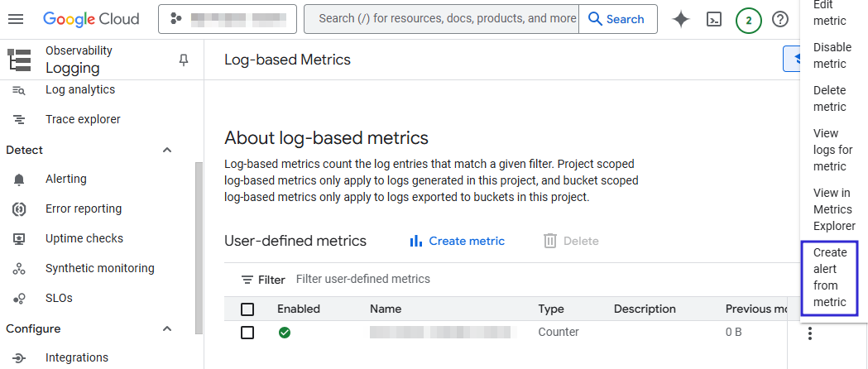Click the SLOs sidebar icon
Image resolution: width=868 pixels, height=369 pixels.
(19, 299)
